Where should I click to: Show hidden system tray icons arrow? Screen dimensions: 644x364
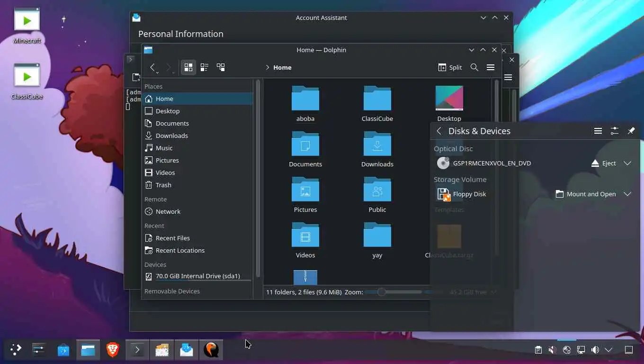609,350
